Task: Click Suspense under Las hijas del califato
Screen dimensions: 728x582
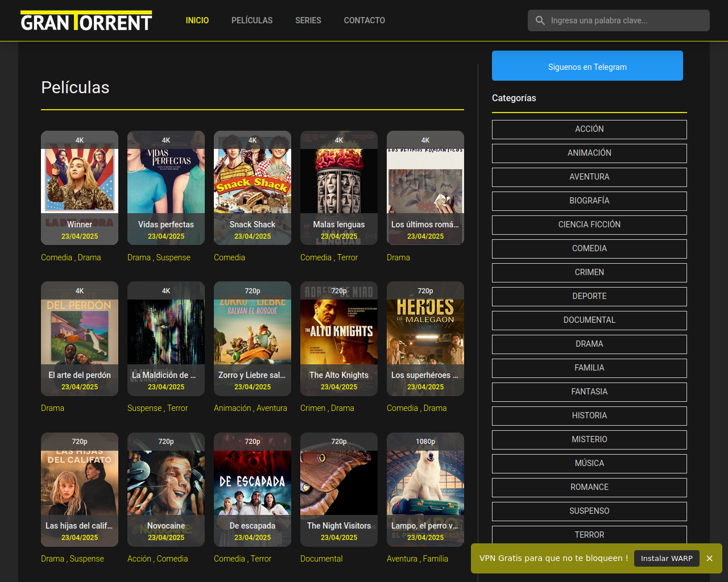Action: click(87, 559)
